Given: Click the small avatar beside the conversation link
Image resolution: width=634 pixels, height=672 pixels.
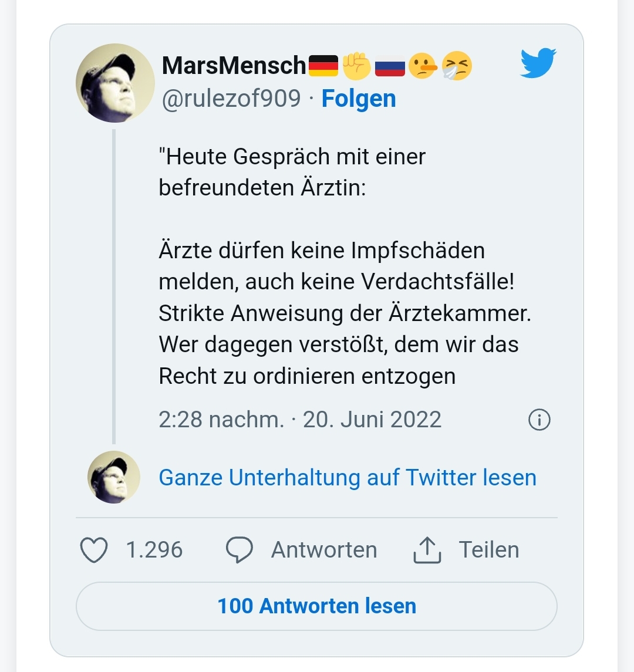Looking at the screenshot, I should [x=114, y=477].
